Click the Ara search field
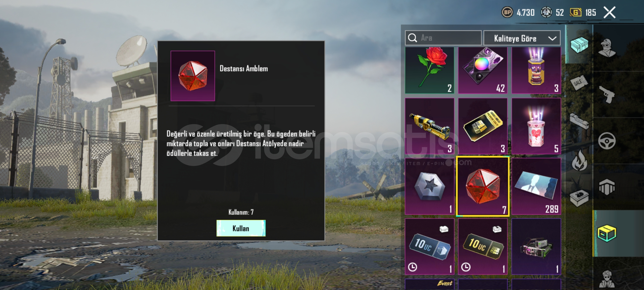The height and width of the screenshot is (290, 644). [x=443, y=38]
